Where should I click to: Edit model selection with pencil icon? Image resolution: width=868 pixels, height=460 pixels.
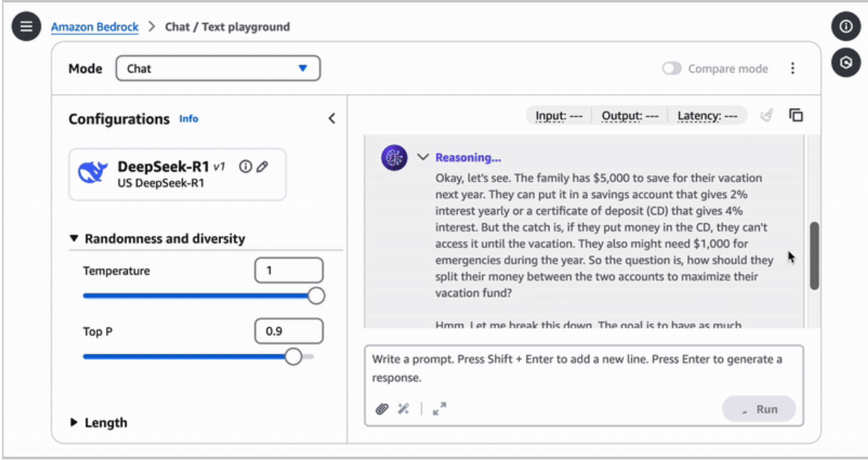(262, 167)
